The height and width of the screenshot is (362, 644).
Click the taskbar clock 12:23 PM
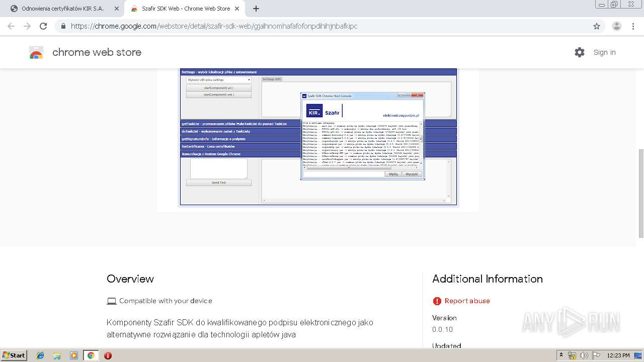(618, 355)
